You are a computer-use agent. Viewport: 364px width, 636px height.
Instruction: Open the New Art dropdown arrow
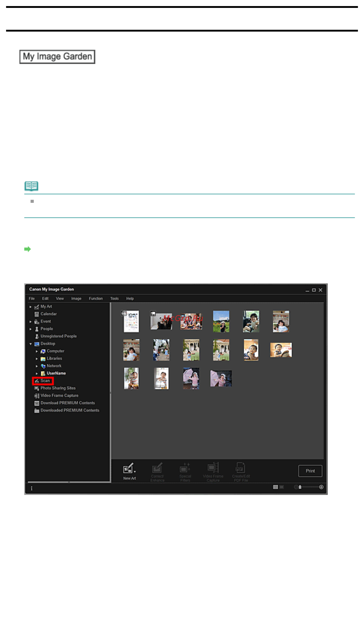tap(135, 472)
